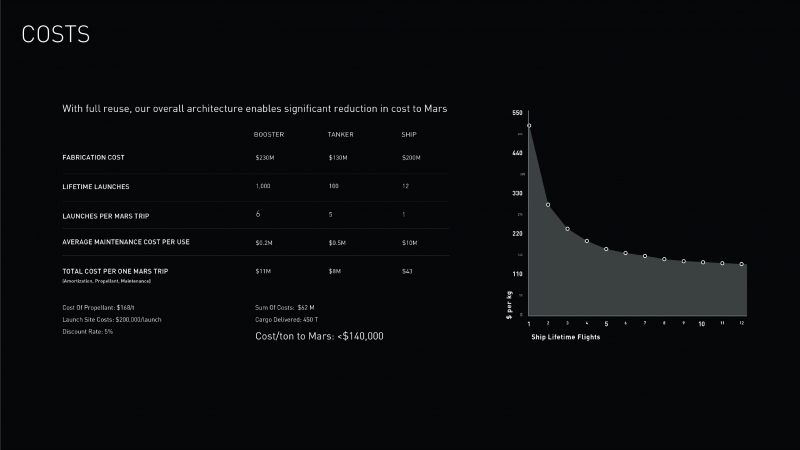This screenshot has height=450, width=800.
Task: Click the LAUNCHES PER MARS TRIP label
Action: 106,216
